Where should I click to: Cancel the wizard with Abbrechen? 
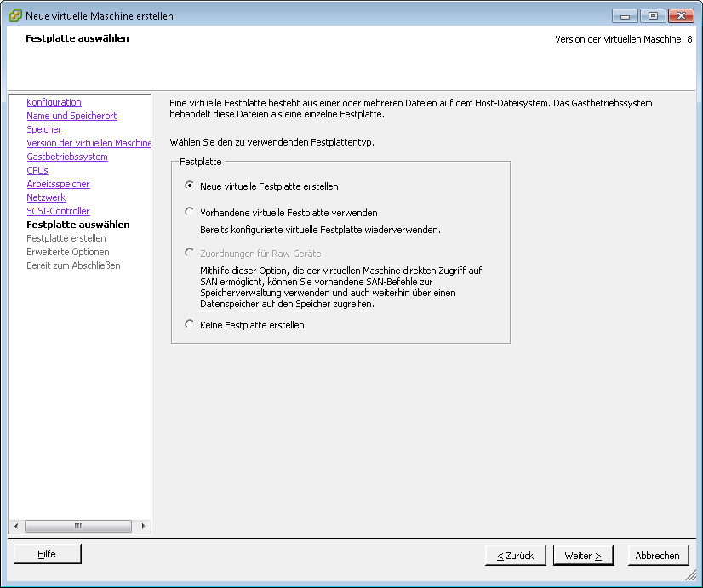point(658,556)
